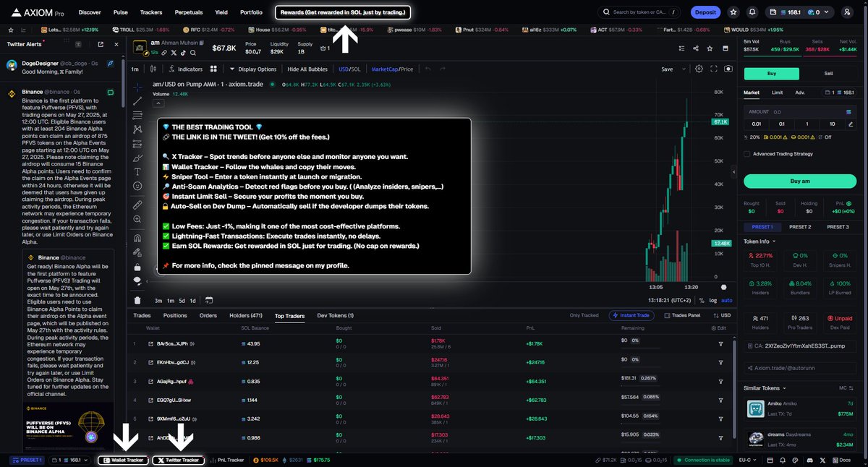Select the text annotation chart tool
This screenshot has width=868, height=467.
[137, 171]
